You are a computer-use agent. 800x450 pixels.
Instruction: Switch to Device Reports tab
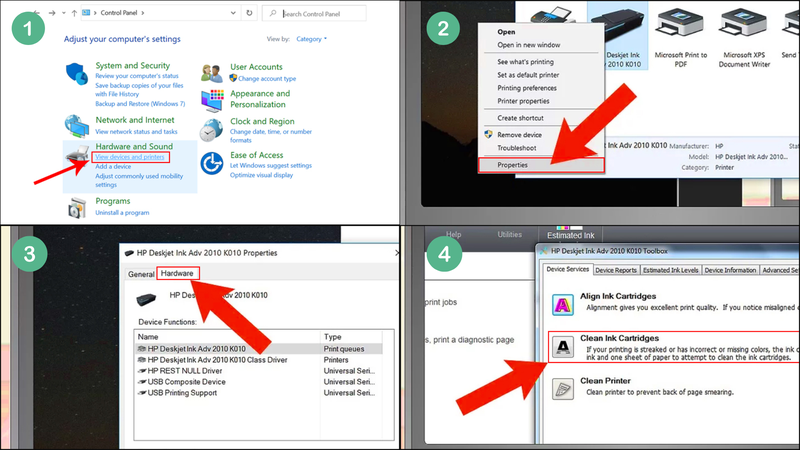click(616, 270)
